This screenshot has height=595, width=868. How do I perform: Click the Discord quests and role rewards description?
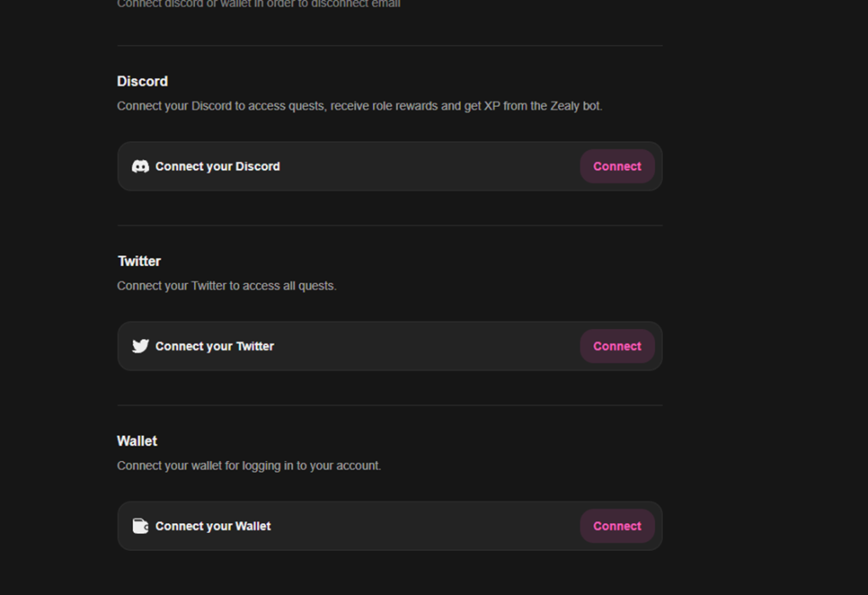pos(359,107)
